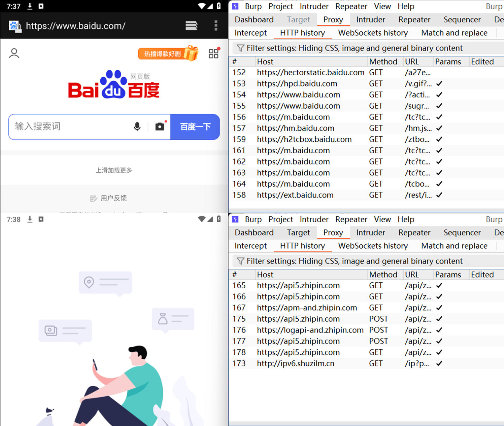This screenshot has height=426, width=504.
Task: Open WebSockets history sub-tab in upper window
Action: [x=373, y=33]
